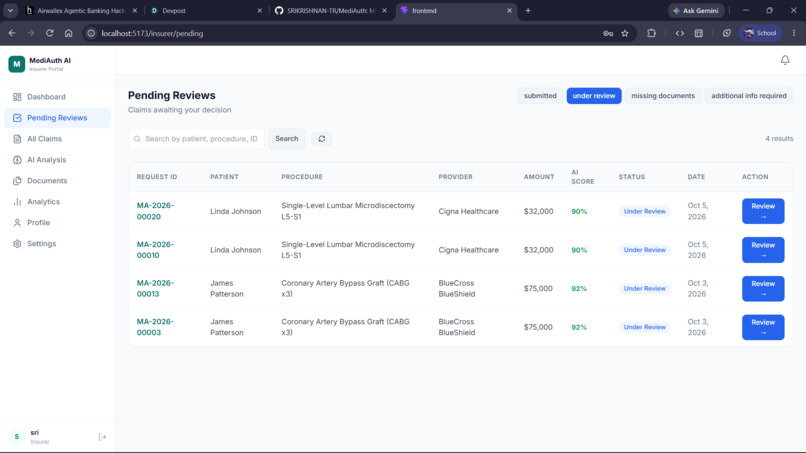Open the School profile menu
Image resolution: width=806 pixels, height=453 pixels.
click(760, 33)
